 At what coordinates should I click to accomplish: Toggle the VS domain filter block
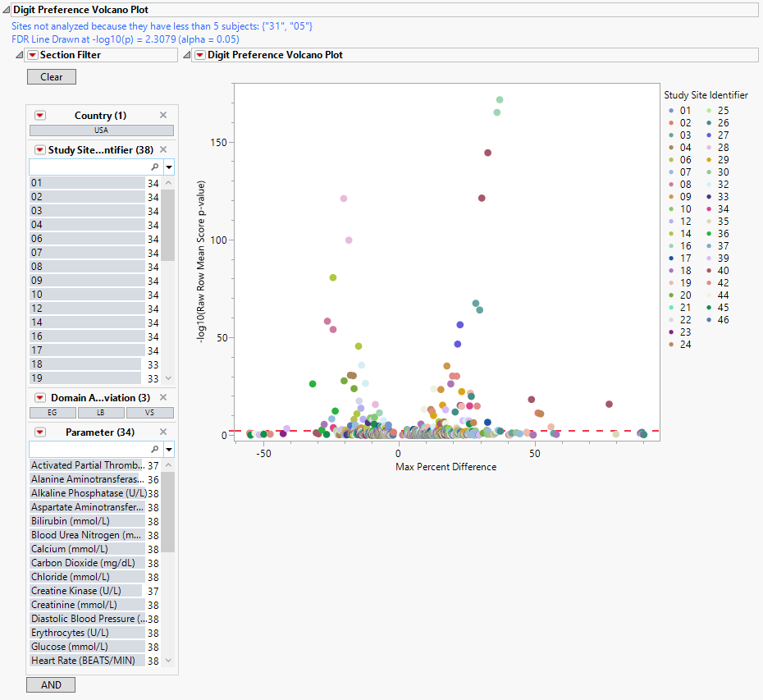click(x=149, y=413)
